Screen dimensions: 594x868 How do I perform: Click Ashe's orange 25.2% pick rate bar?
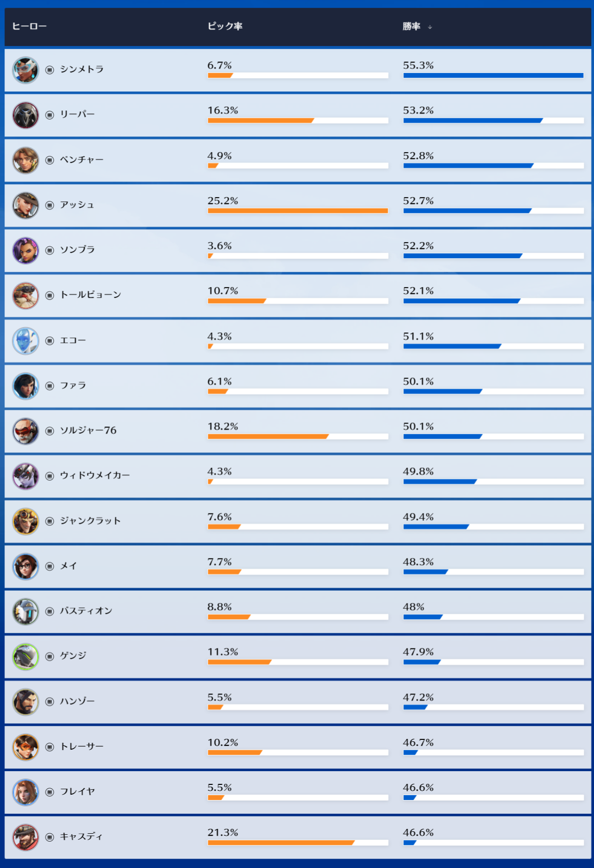point(297,211)
